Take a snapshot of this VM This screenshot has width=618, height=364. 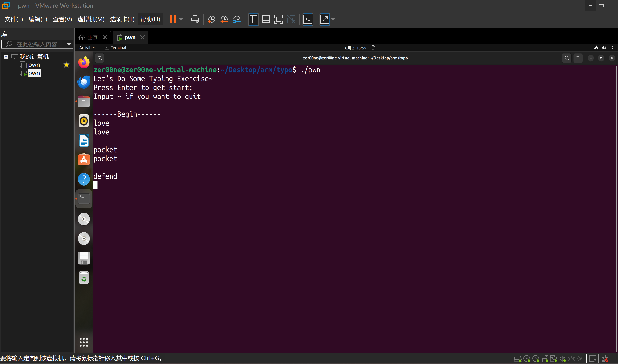(x=211, y=19)
